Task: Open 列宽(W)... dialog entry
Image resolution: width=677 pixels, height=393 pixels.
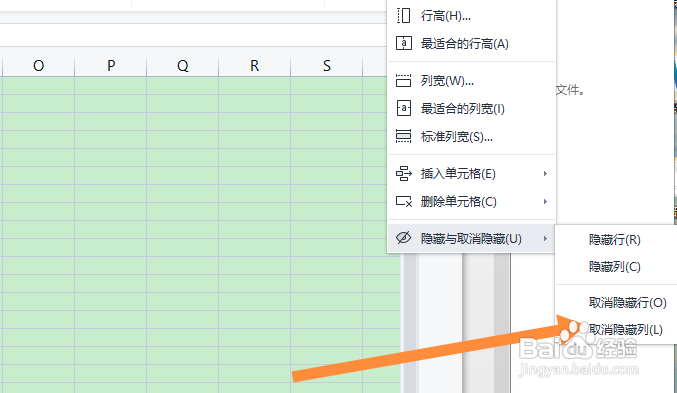Action: [471, 81]
